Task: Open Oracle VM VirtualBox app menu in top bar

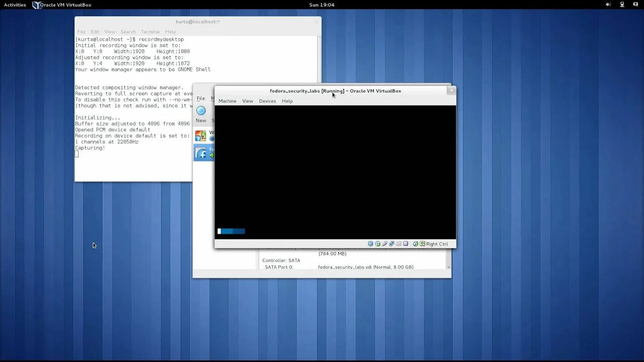Action: (62, 5)
